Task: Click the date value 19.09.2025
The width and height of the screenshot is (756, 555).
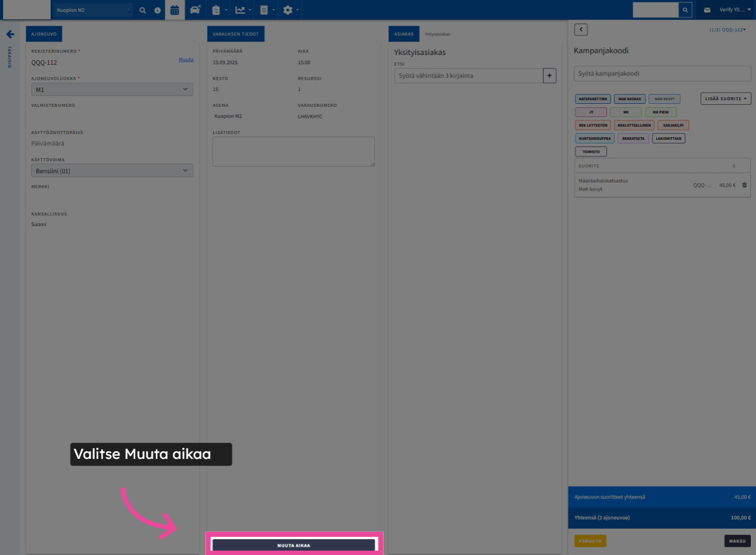Action: click(225, 63)
